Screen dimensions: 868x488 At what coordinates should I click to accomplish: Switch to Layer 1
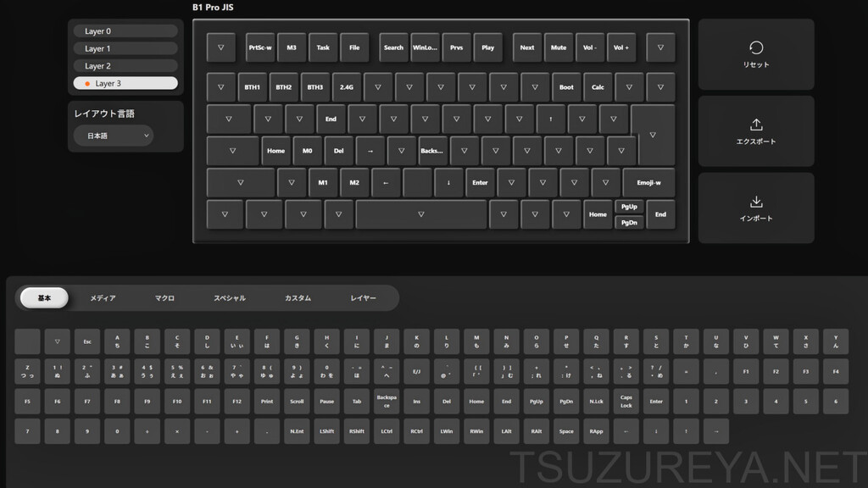point(125,48)
